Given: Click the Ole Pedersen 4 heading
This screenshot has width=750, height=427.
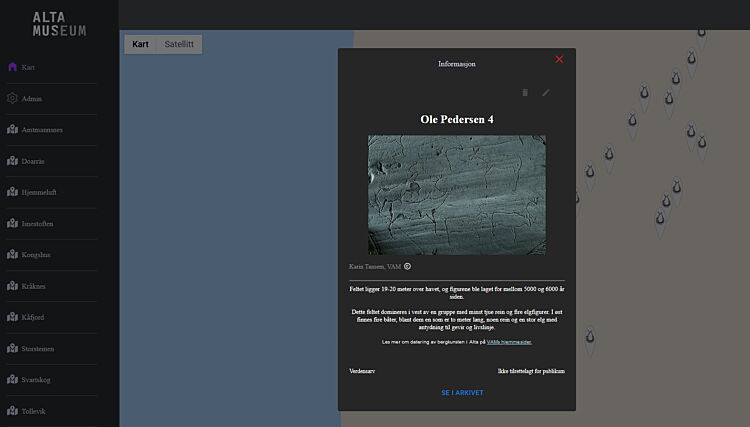Looking at the screenshot, I should (457, 120).
